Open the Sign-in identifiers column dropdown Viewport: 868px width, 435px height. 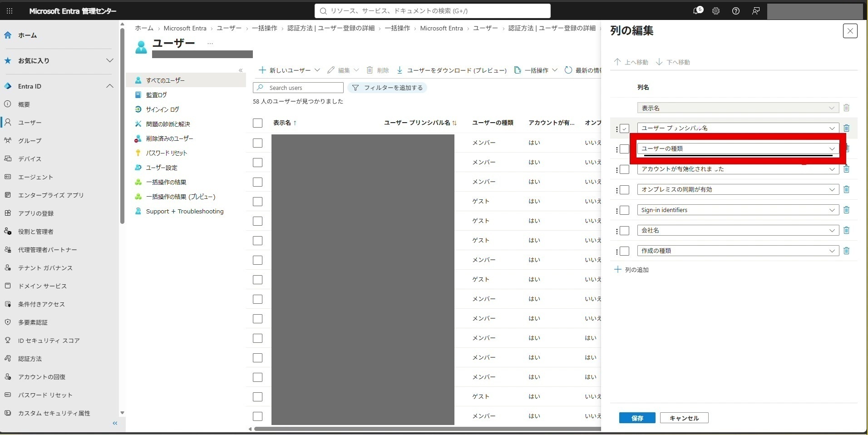tap(738, 210)
